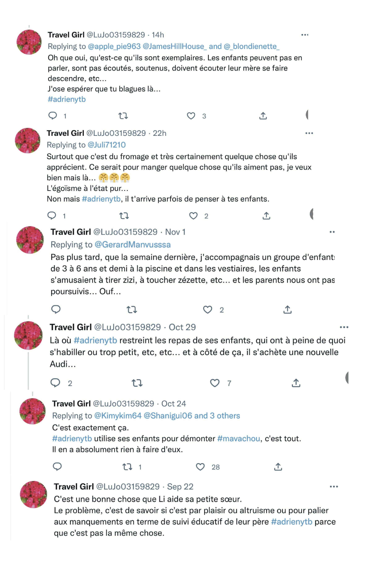Viewport: 371px width, 588px height.
Task: Share the 22h tweet about fromage
Action: [x=266, y=216]
